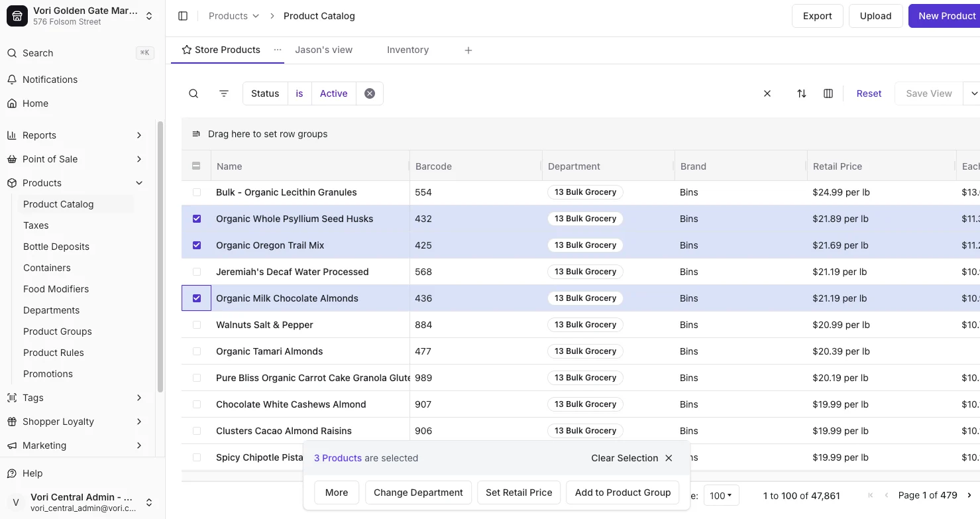Open Store Products tab options ellipsis
The height and width of the screenshot is (519, 980).
(278, 50)
